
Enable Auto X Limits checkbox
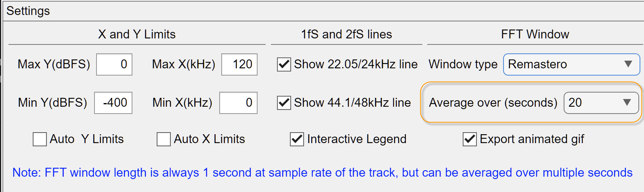click(164, 139)
